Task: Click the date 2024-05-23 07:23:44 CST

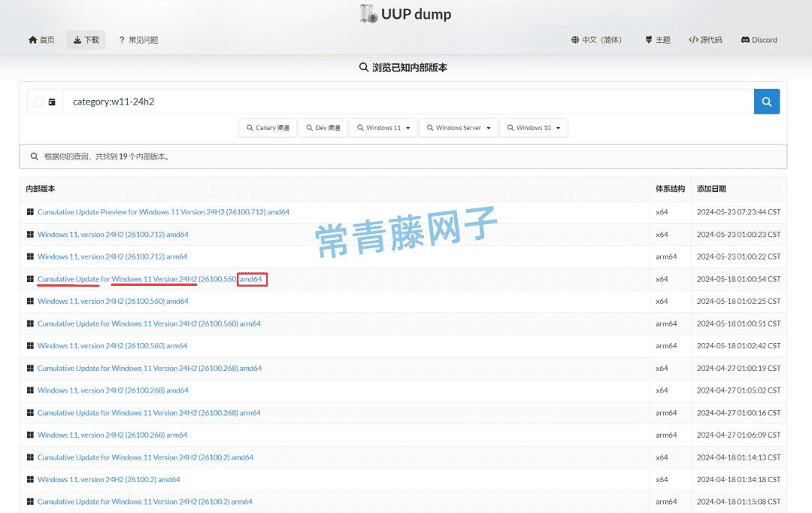Action: pos(738,212)
